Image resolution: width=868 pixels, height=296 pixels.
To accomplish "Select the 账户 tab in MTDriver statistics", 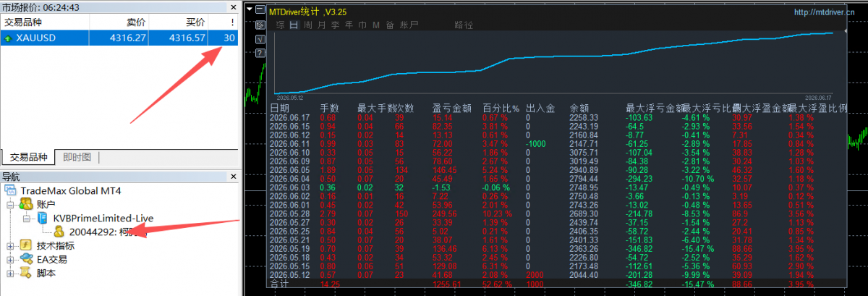I will click(409, 25).
